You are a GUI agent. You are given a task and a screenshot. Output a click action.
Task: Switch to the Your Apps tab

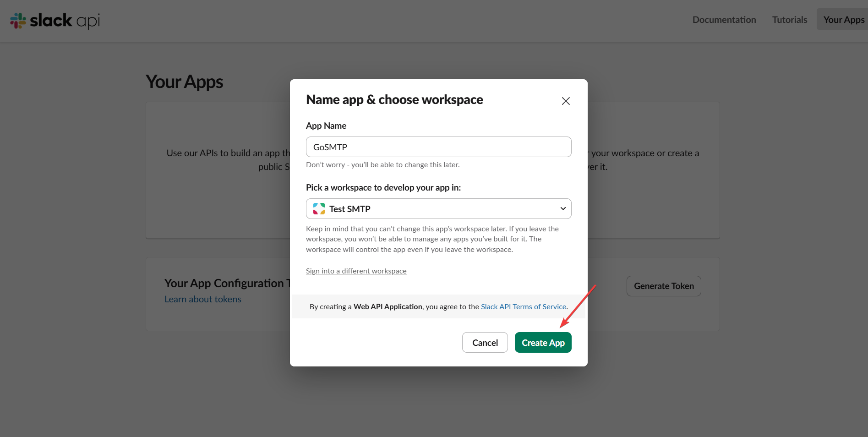(x=843, y=19)
